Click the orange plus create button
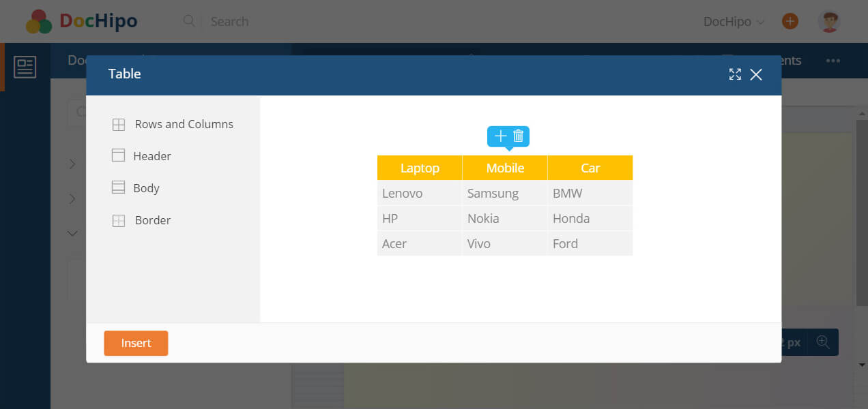The width and height of the screenshot is (868, 409). [790, 21]
